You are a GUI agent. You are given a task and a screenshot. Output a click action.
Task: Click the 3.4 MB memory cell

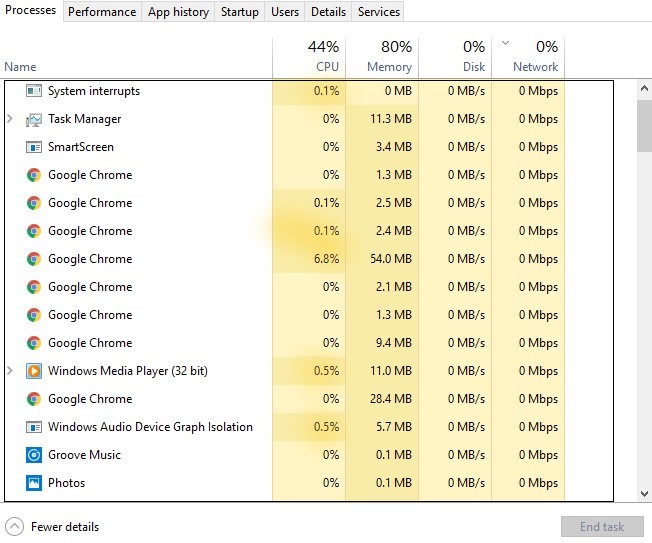coord(382,147)
